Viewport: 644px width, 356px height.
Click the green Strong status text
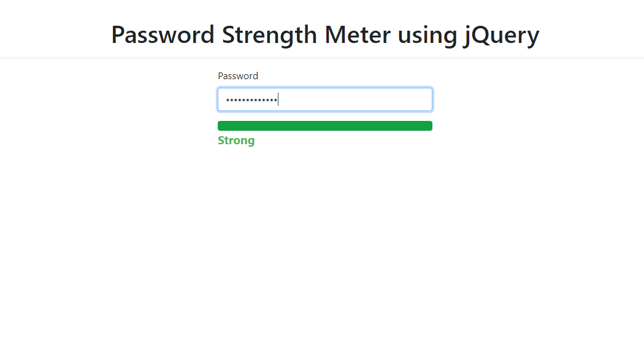236,141
